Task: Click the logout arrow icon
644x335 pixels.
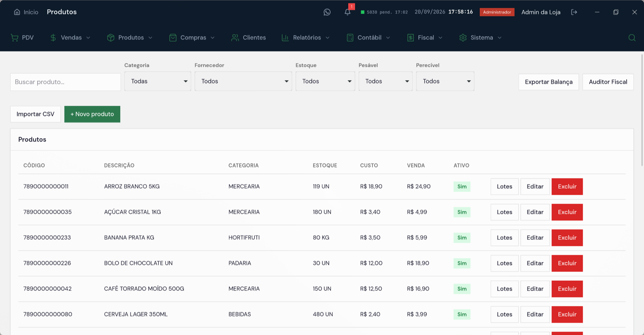Action: tap(574, 12)
